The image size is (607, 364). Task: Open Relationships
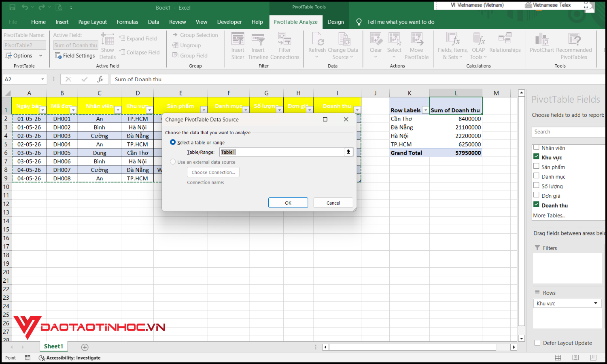(x=505, y=43)
